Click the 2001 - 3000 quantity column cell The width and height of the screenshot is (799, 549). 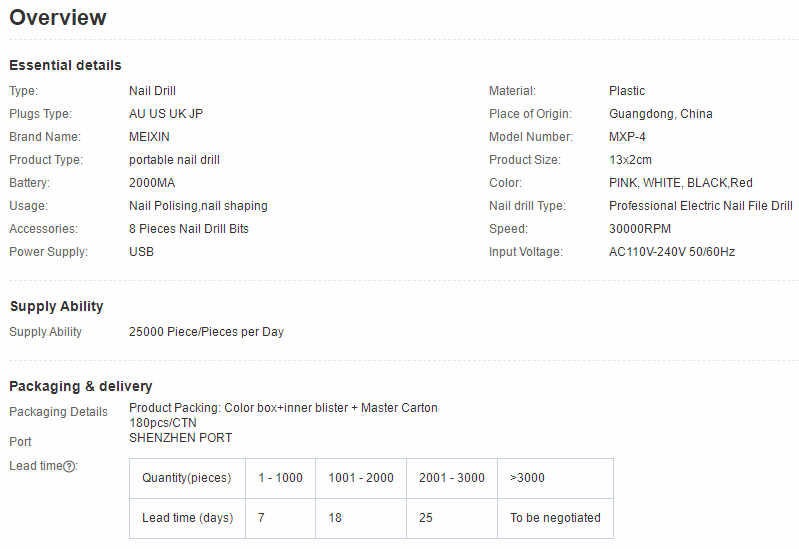pos(451,478)
